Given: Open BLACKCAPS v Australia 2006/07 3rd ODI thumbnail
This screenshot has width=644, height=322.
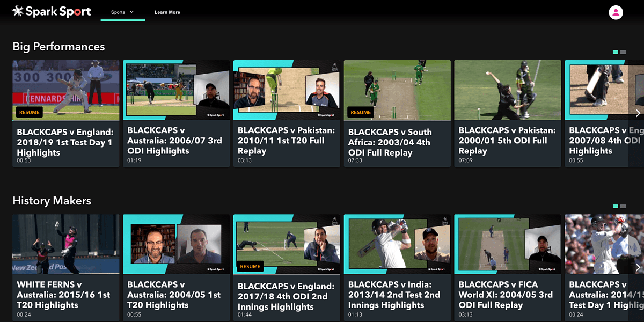Looking at the screenshot, I should click(x=176, y=90).
